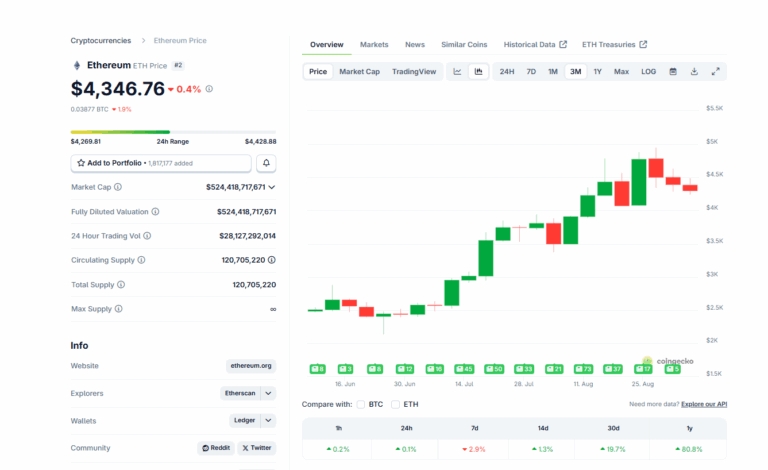The image size is (768, 470).
Task: Open the Etherscan explorers dropdown arrow
Action: pos(268,393)
